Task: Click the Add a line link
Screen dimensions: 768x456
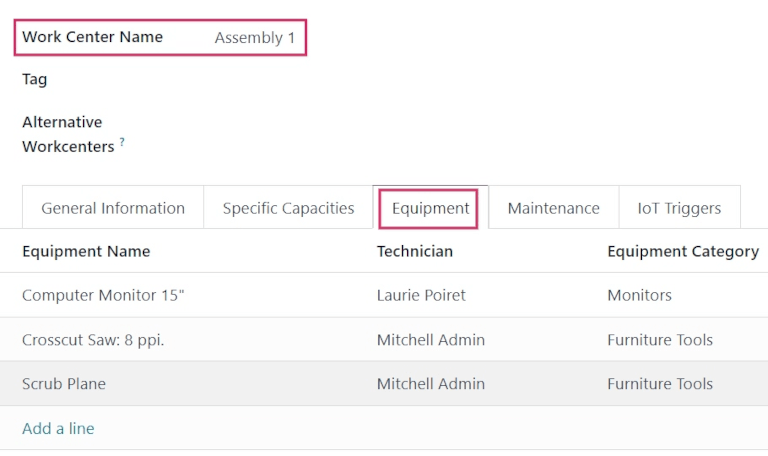Action: click(x=58, y=428)
